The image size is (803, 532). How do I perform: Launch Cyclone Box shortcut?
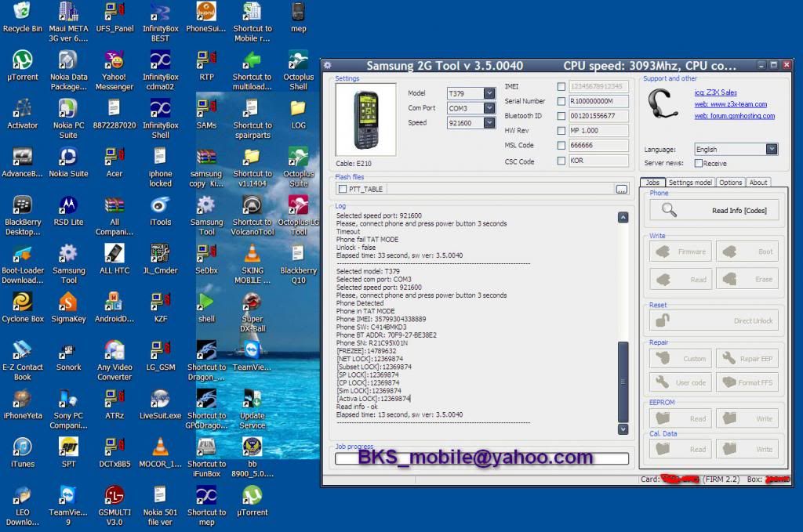(x=22, y=308)
